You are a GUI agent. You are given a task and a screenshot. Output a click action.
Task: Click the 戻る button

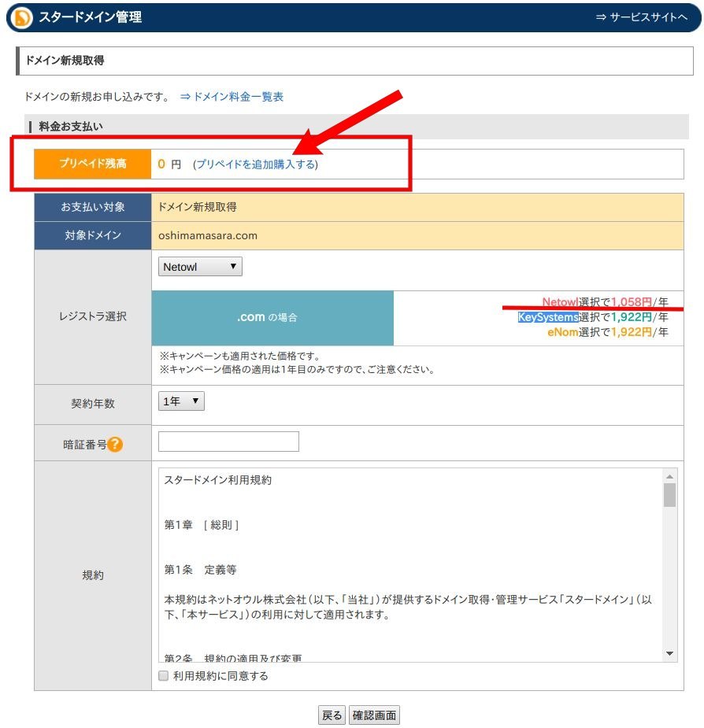point(332,715)
